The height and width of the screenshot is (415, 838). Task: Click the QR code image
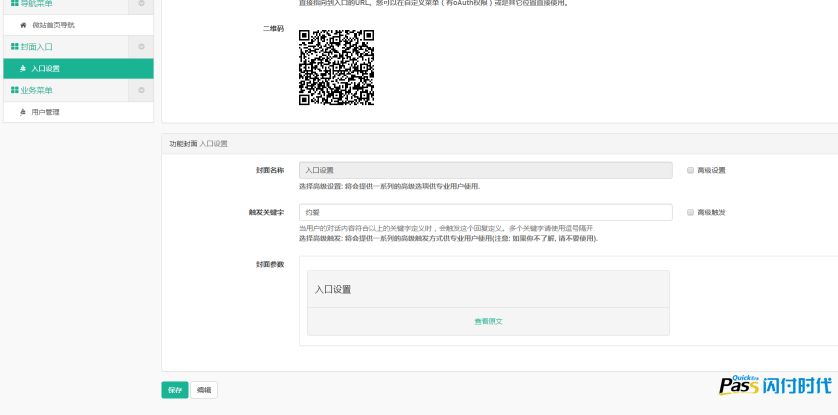(x=336, y=67)
